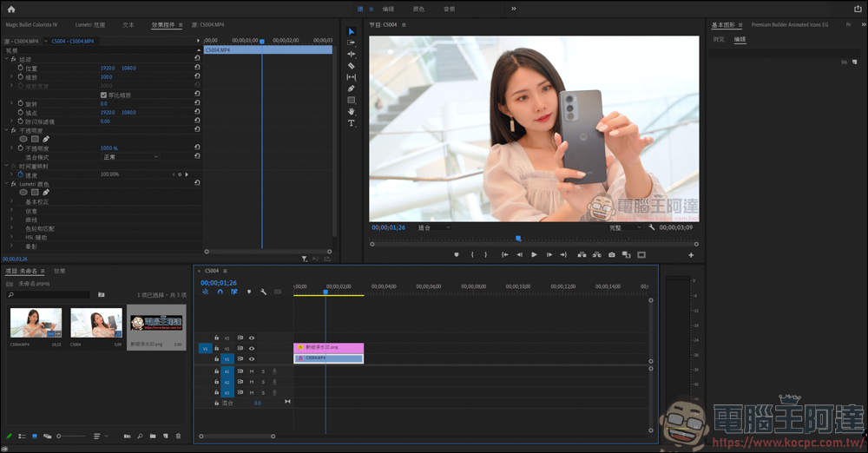Toggle Linked Selection in timeline
The height and width of the screenshot is (453, 868).
point(234,292)
